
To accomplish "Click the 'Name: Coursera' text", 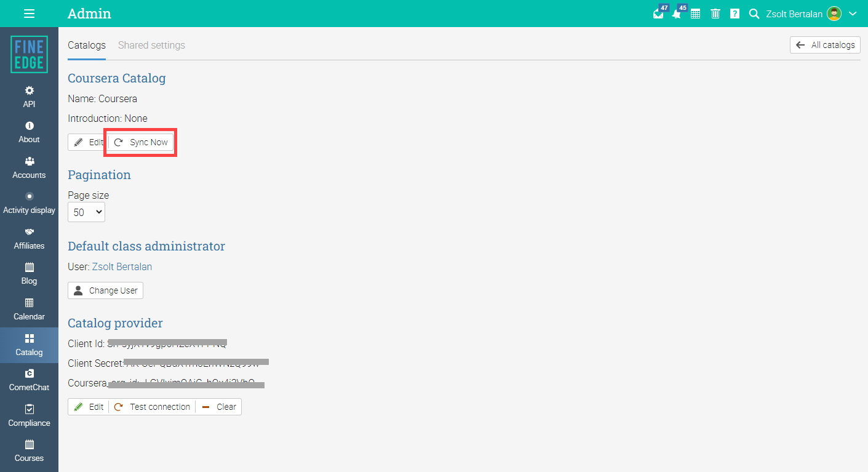I will [x=102, y=98].
